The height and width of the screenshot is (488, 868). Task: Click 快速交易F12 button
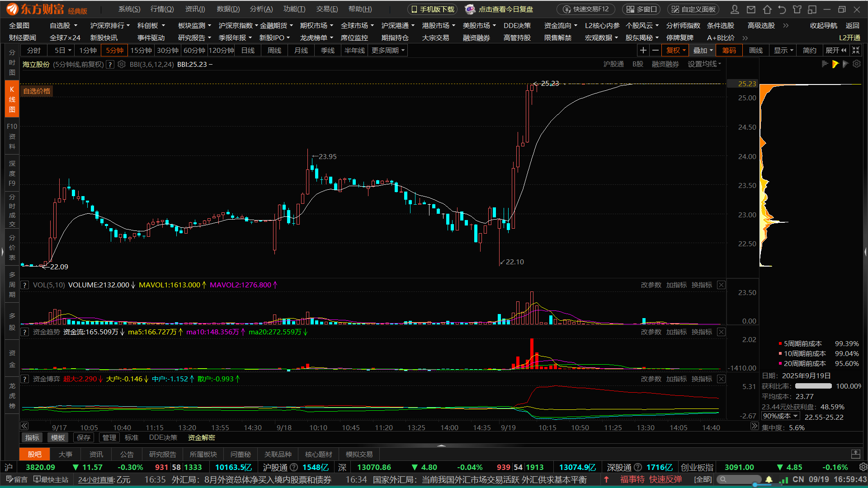click(586, 9)
